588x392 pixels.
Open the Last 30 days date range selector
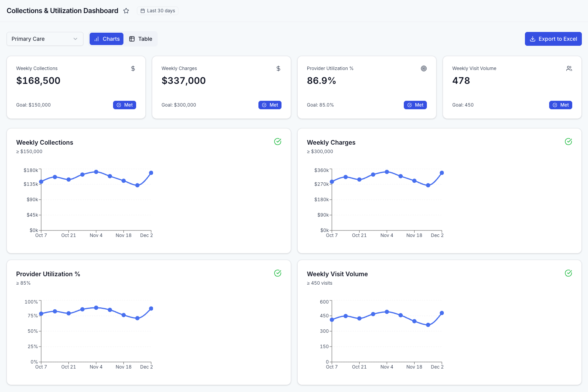tap(158, 11)
